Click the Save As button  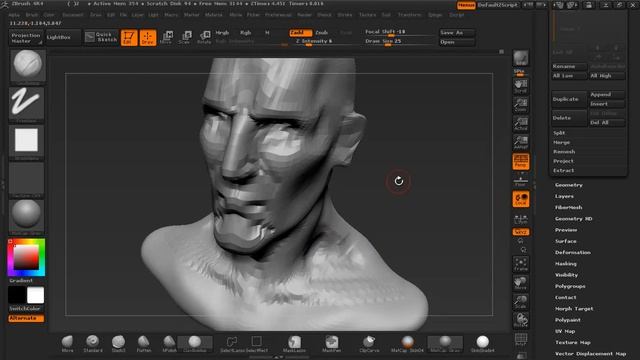[457, 33]
